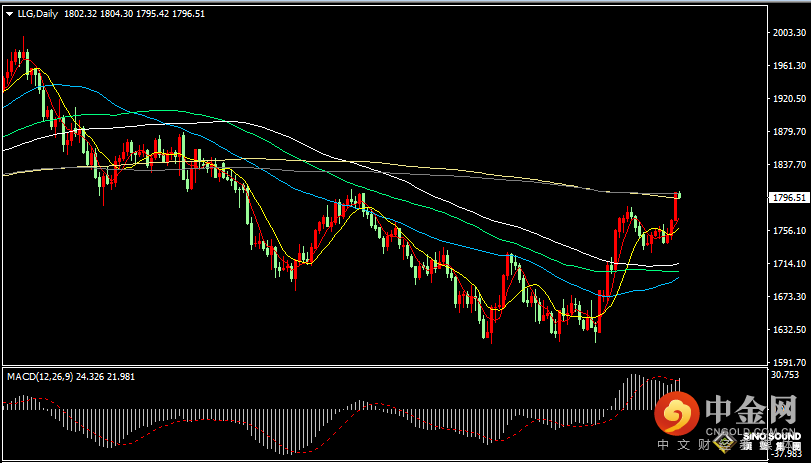Click the current price tag 1796.51

[x=789, y=198]
